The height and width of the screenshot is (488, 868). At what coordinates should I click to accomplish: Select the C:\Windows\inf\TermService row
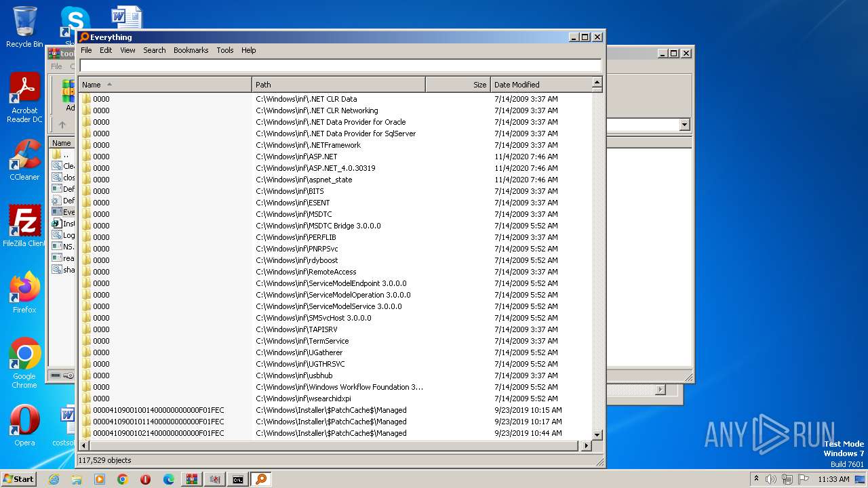click(336, 341)
